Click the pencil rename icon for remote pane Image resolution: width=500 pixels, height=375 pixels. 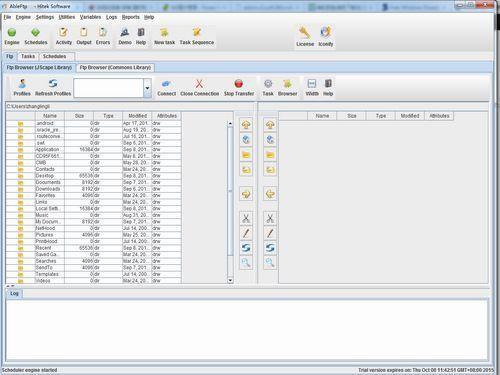[270, 233]
